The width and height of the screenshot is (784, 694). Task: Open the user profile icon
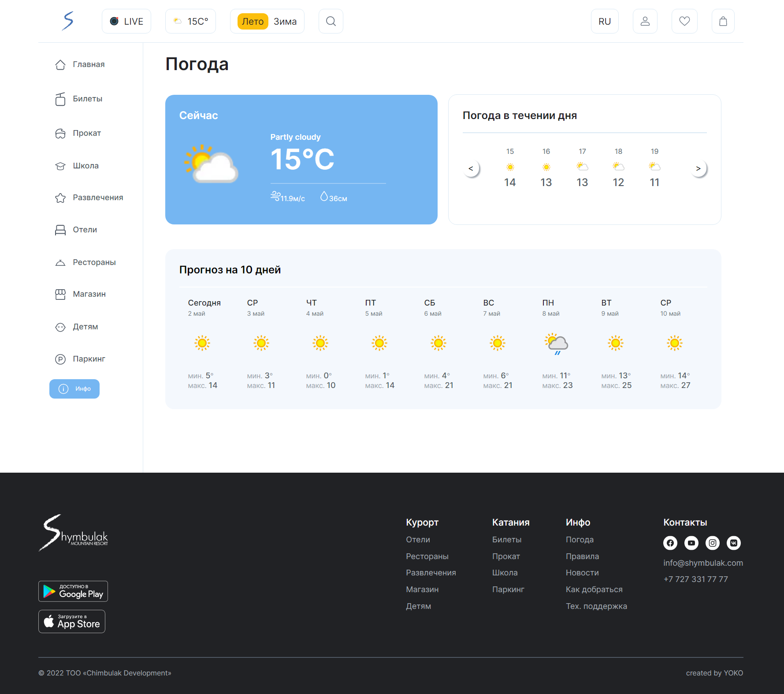645,21
